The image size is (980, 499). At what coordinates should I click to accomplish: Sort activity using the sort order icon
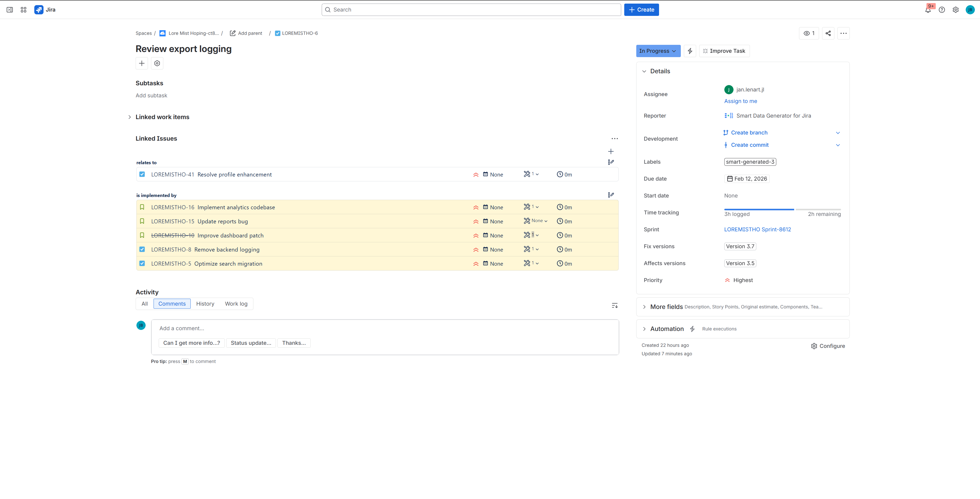(615, 305)
